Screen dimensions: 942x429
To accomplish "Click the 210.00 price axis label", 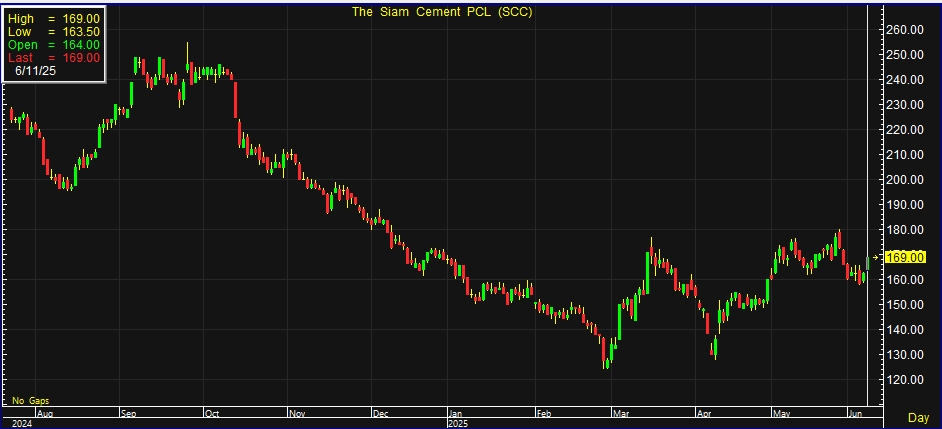I will pos(905,154).
